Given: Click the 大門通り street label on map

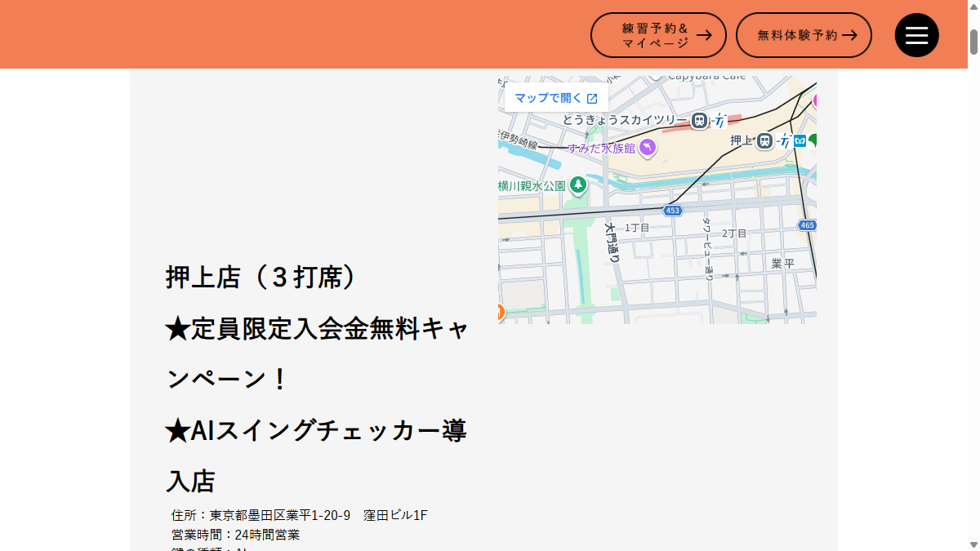Looking at the screenshot, I should coord(612,242).
